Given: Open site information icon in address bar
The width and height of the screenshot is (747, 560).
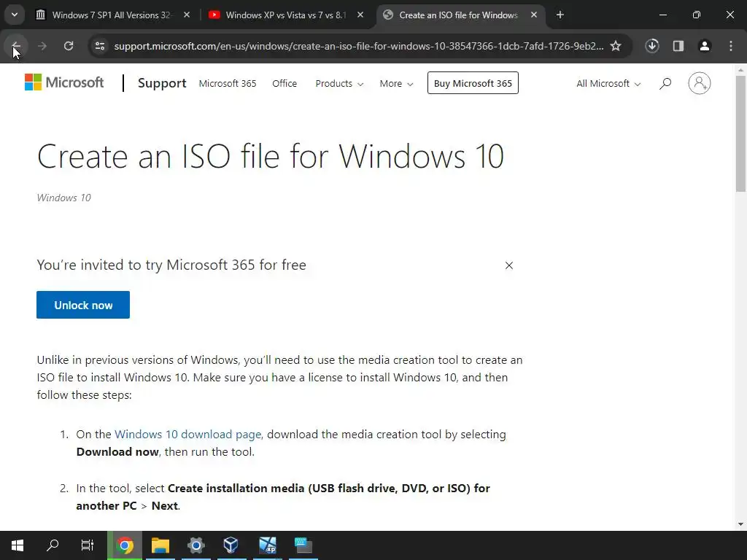Looking at the screenshot, I should coord(100,46).
